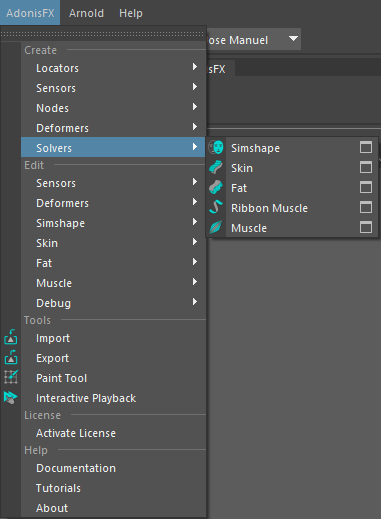
Task: Open the Nodes create entry
Action: pyautogui.click(x=113, y=108)
